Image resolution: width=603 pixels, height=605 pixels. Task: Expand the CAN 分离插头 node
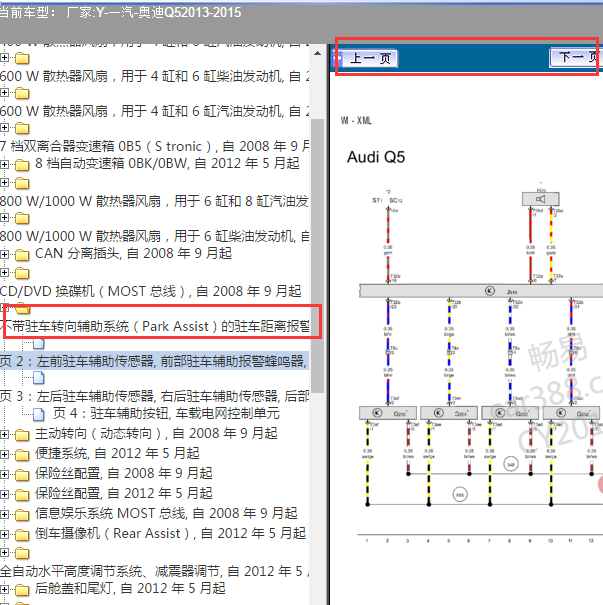(4, 254)
